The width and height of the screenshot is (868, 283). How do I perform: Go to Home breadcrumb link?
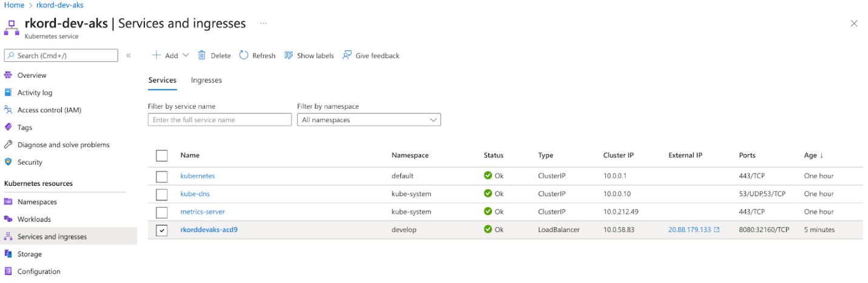coord(15,5)
